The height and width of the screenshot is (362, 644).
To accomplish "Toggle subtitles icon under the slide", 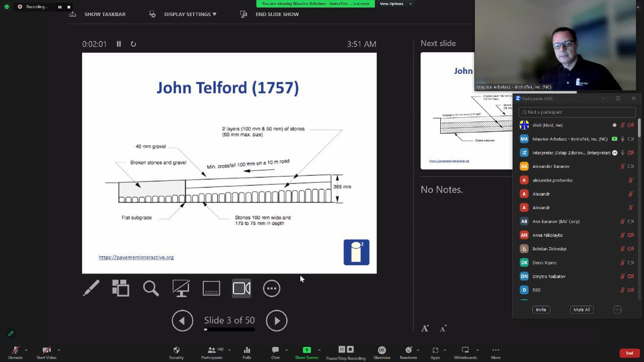I will click(x=211, y=288).
